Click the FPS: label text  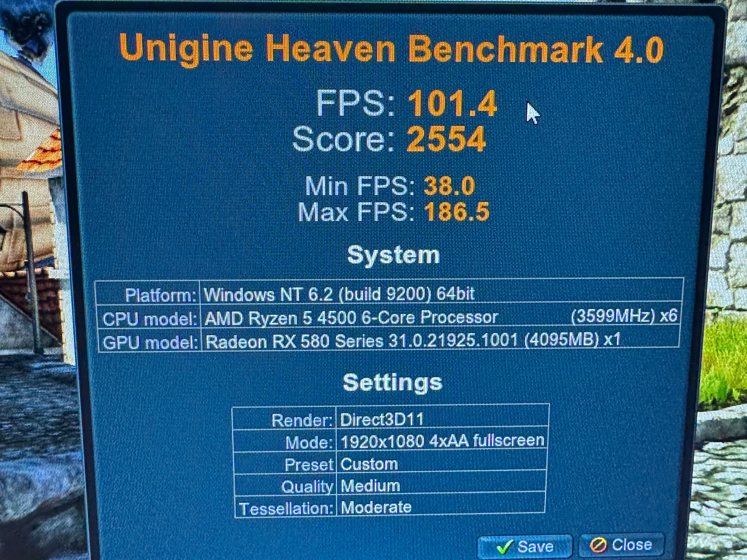pos(355,103)
